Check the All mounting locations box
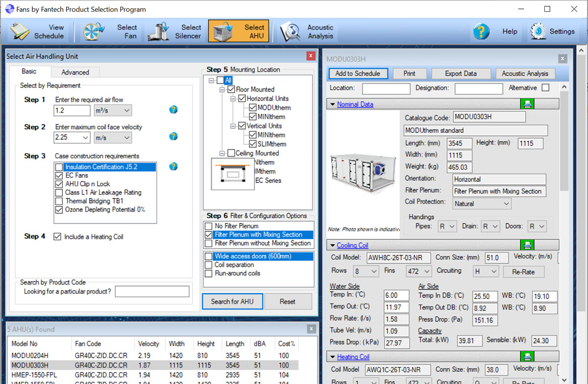This screenshot has height=384, width=588. pos(220,80)
